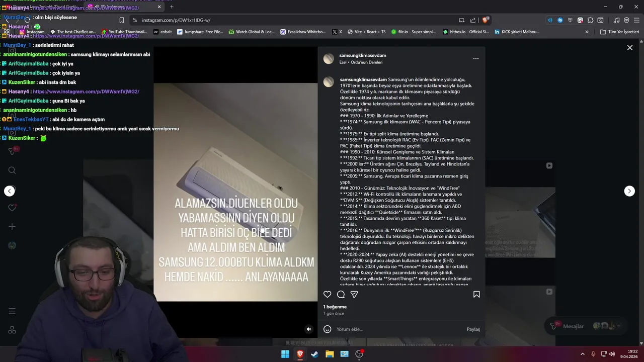
Task: Expand the system tray hidden icons chevron
Action: click(583, 354)
